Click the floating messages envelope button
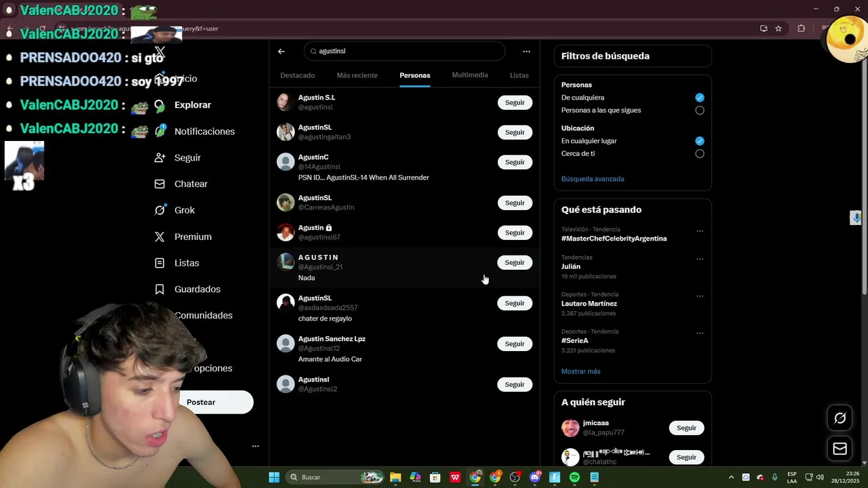The width and height of the screenshot is (868, 488). click(x=840, y=449)
